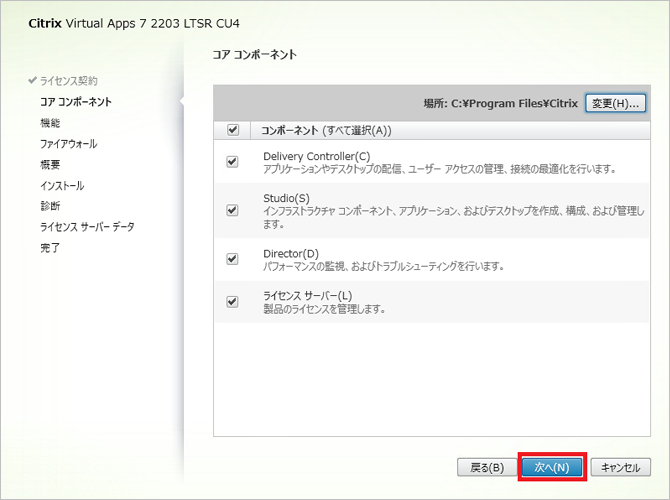This screenshot has width=670, height=500.
Task: Uncheck the Director component checkbox
Action: pos(233,259)
